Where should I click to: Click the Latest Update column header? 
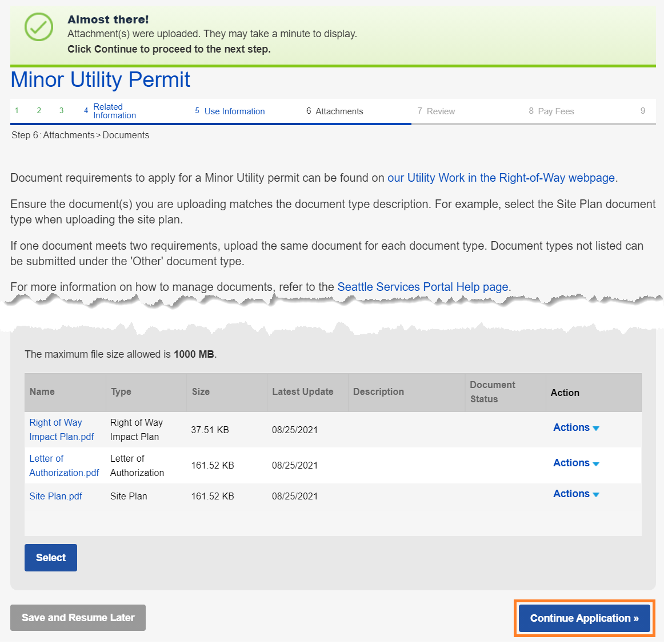click(x=302, y=392)
